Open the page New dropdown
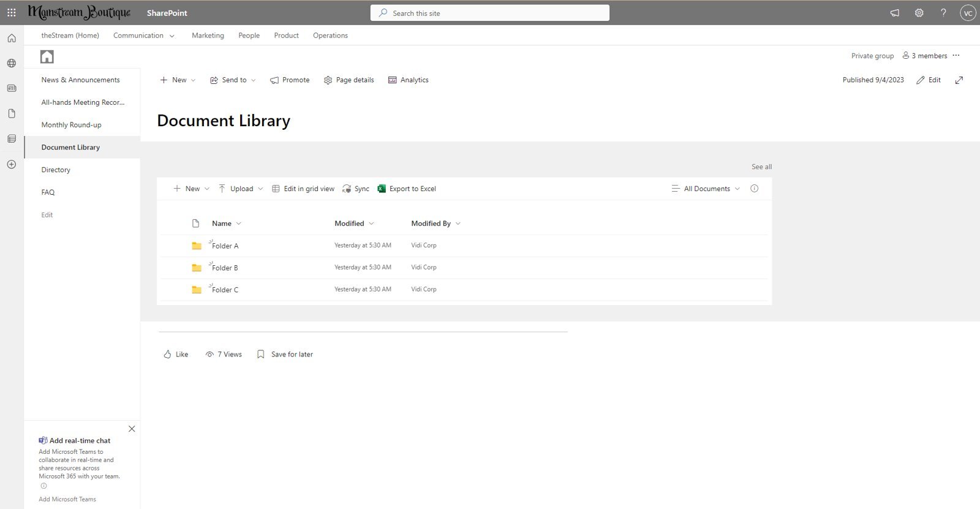Viewport: 980px width, 509px height. coord(178,80)
